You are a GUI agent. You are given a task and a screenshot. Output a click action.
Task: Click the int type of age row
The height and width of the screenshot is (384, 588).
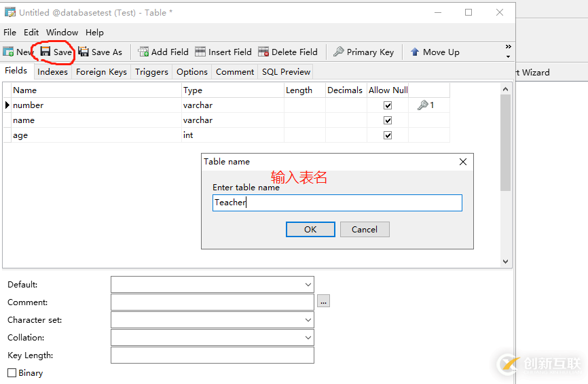coord(233,135)
